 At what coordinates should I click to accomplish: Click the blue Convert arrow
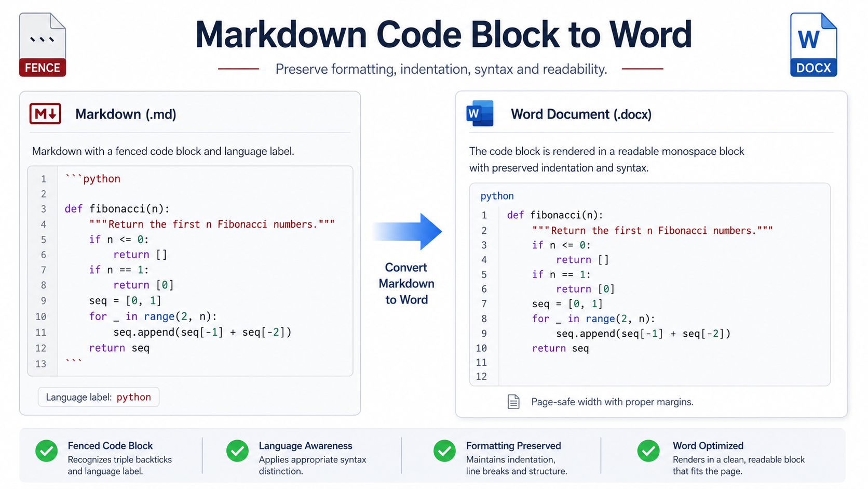pos(408,231)
